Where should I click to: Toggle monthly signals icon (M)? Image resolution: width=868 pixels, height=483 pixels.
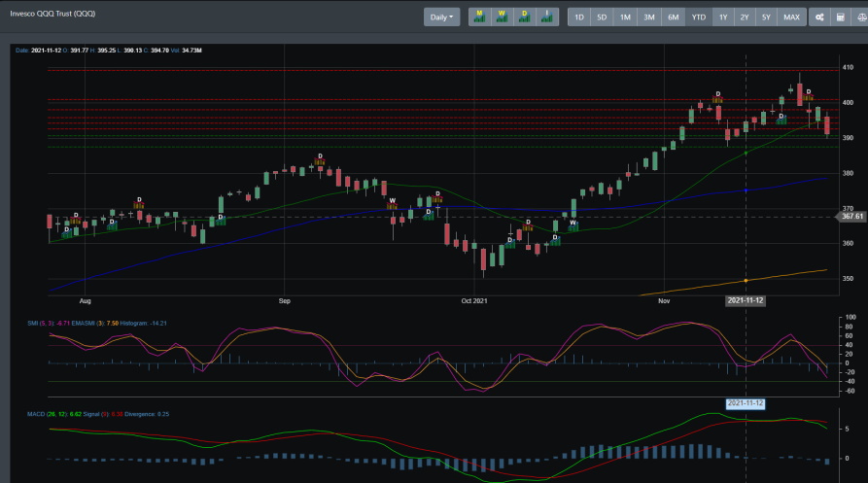tap(479, 17)
